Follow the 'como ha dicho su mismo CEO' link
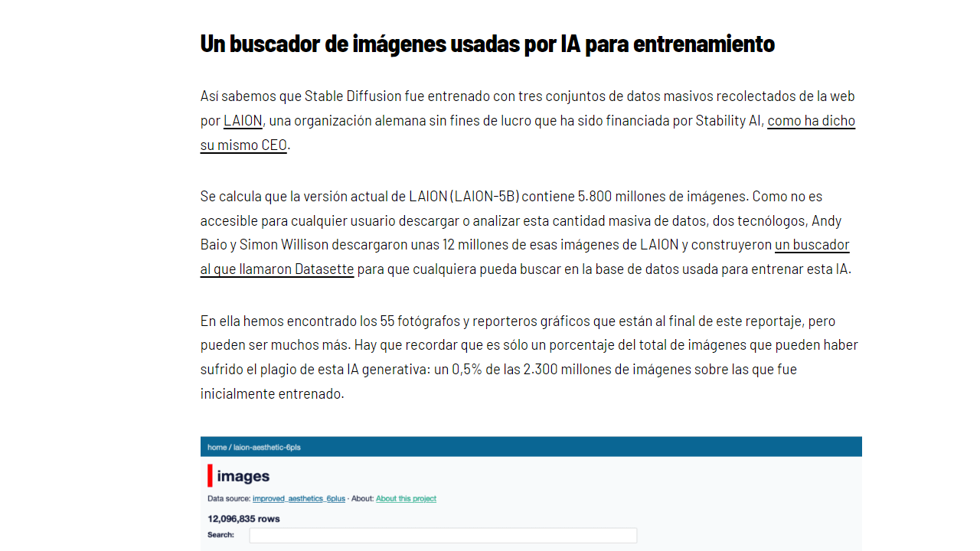Viewport: 980px width, 551px height. (811, 120)
